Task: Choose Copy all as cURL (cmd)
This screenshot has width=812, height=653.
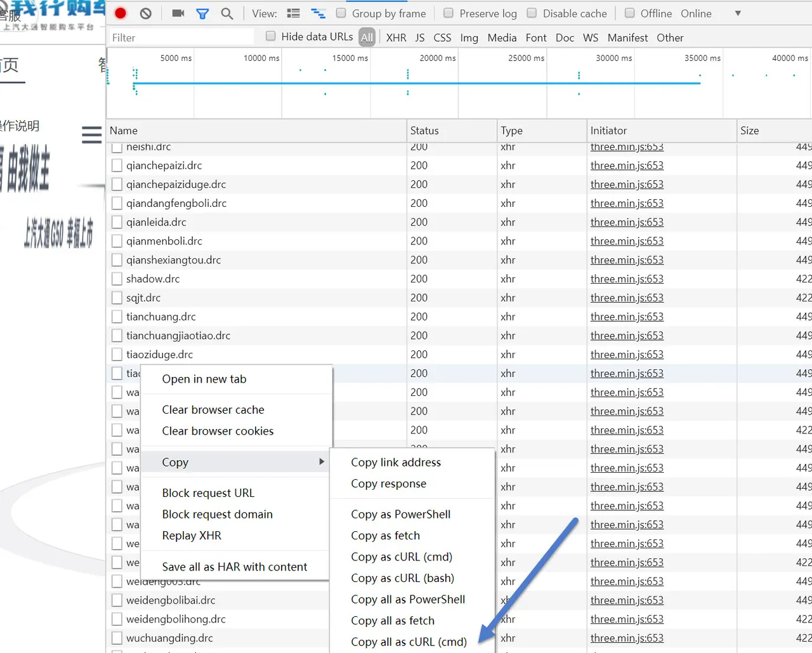Action: pyautogui.click(x=409, y=642)
